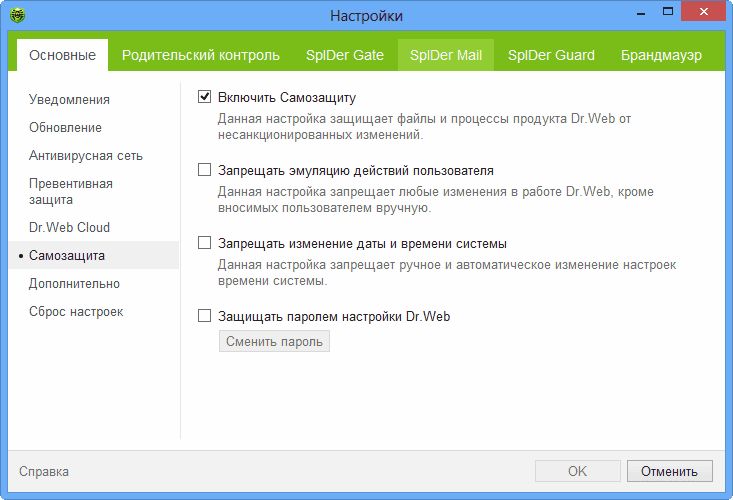Click the Сменить пароль button
This screenshot has height=500, width=733.
click(274, 342)
